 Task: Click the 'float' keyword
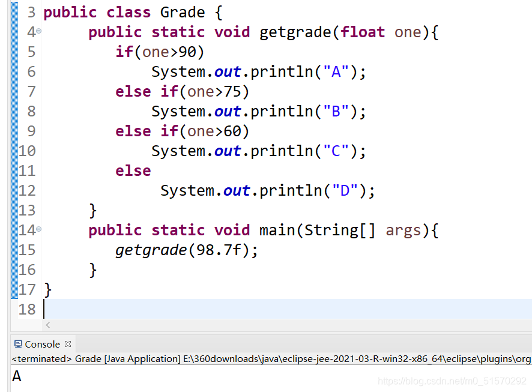click(x=363, y=32)
